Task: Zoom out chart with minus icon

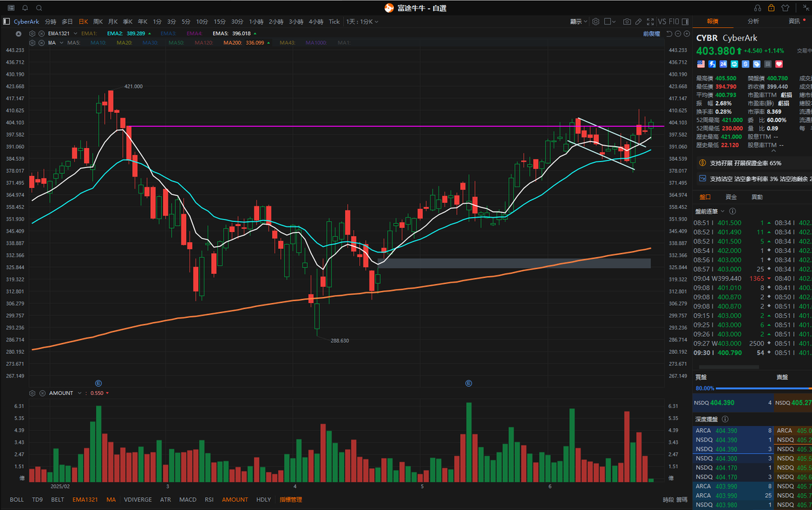Action: (678, 34)
